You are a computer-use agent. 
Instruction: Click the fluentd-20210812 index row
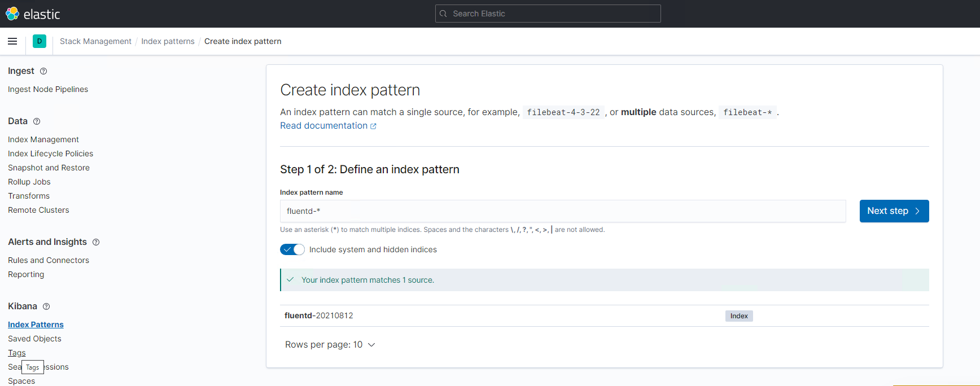[605, 316]
